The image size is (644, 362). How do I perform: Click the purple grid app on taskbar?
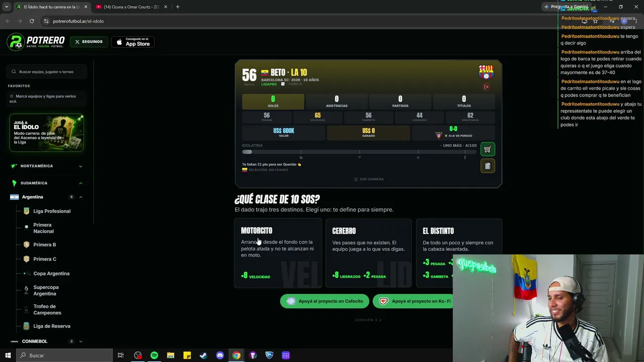[x=286, y=355]
